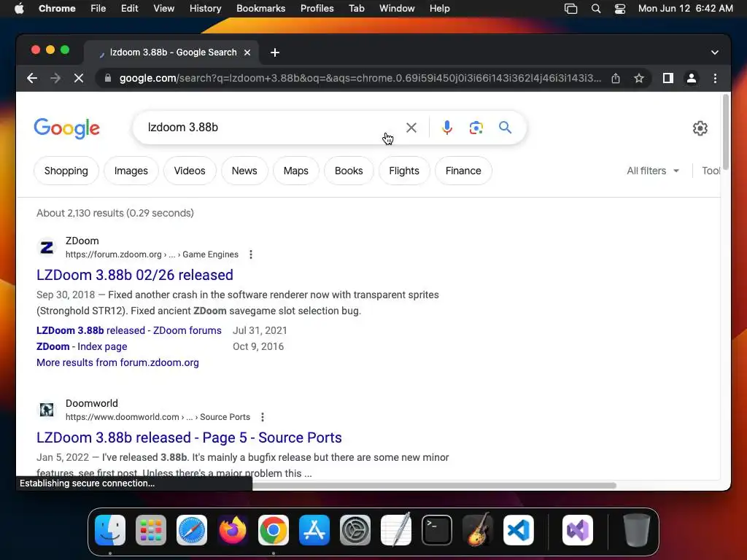Open ZDoom - Index page link

(x=82, y=346)
